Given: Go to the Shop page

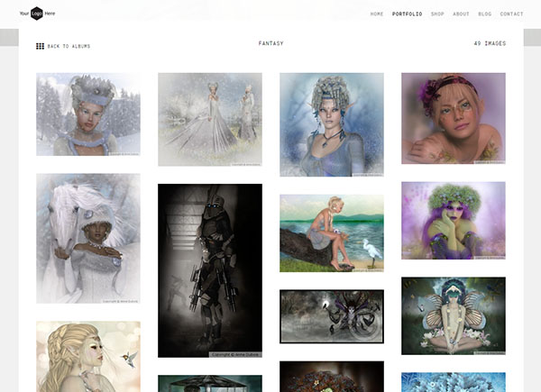Looking at the screenshot, I should click(437, 14).
